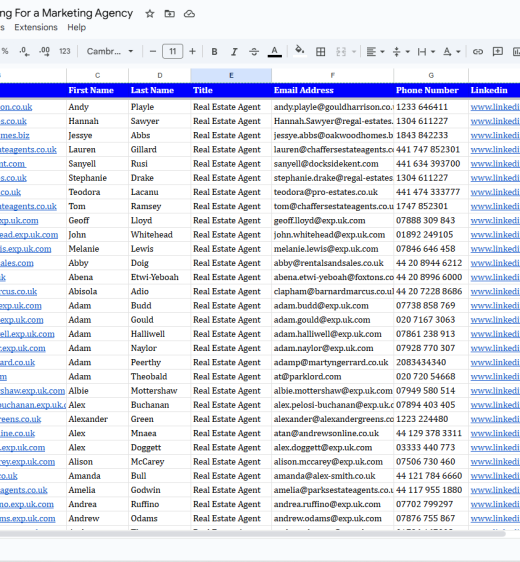Open the Cambria font dropdown
The height and width of the screenshot is (562, 520).
pos(110,52)
